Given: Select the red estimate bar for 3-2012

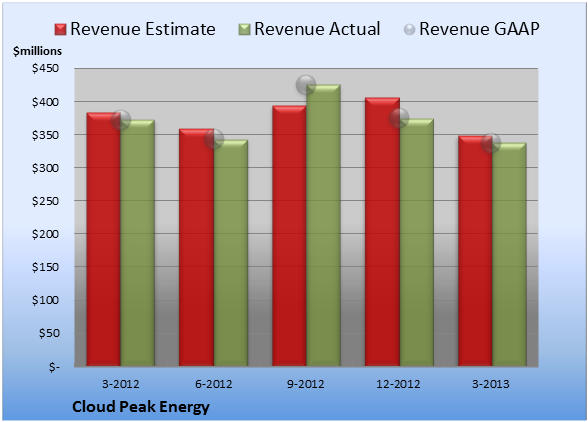Looking at the screenshot, I should tap(104, 239).
